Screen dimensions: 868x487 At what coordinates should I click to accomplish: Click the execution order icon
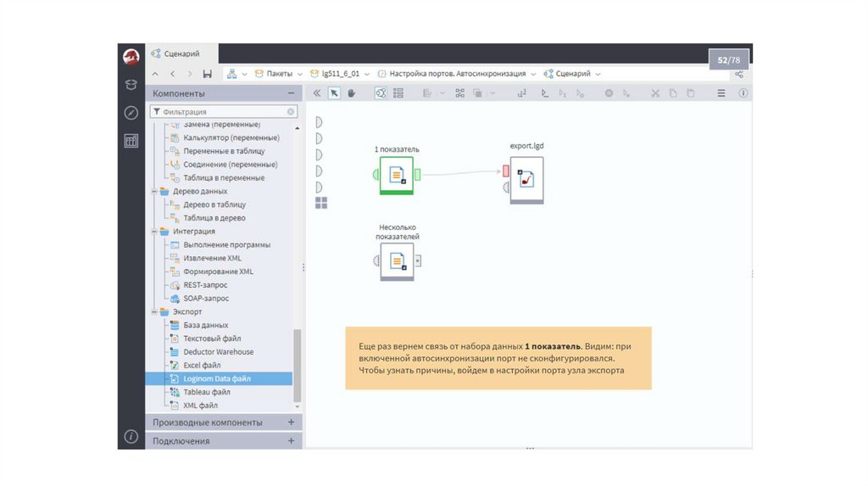(521, 93)
